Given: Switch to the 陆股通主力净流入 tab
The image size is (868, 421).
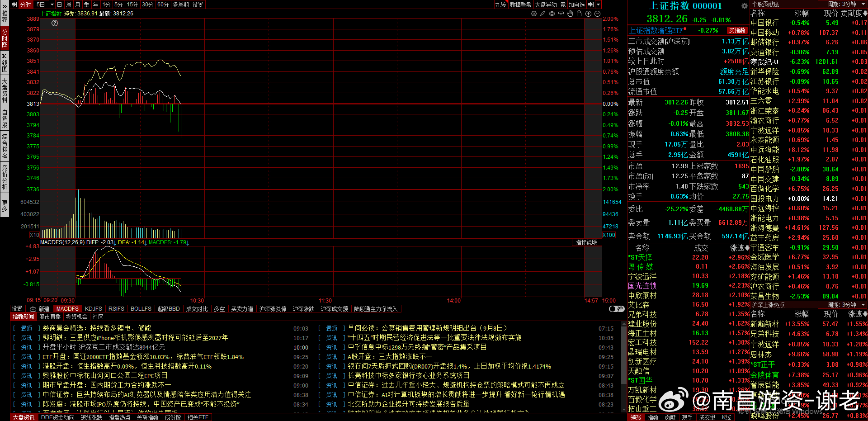Looking at the screenshot, I should (376, 309).
